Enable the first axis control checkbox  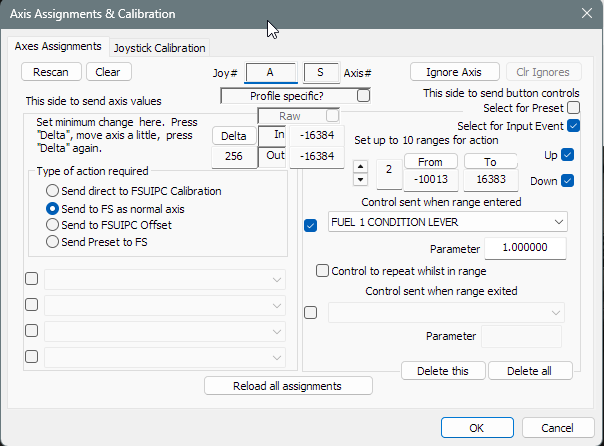(32, 278)
